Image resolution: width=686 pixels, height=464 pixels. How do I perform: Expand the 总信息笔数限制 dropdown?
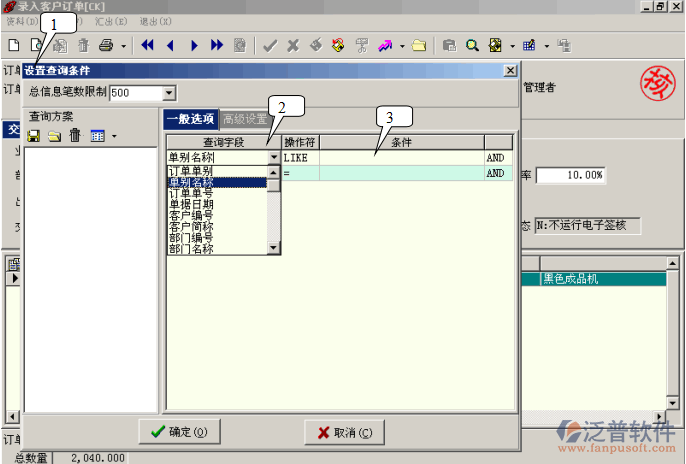tap(168, 93)
